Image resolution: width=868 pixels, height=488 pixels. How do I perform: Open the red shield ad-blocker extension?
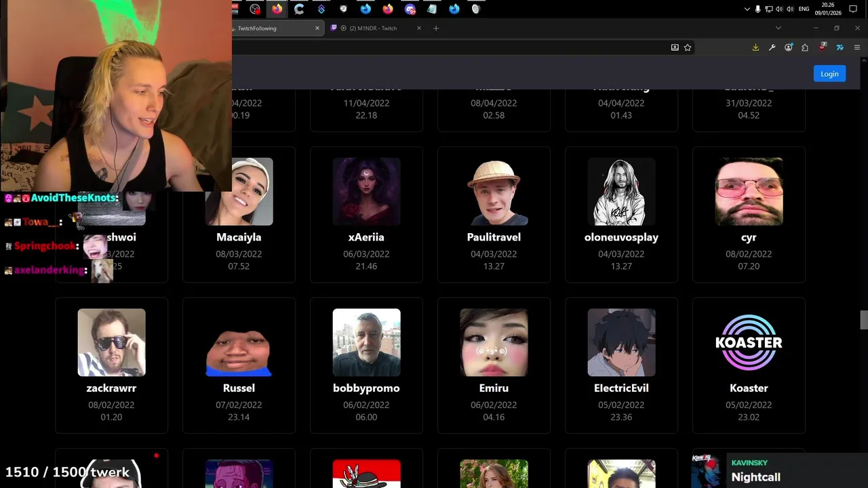(823, 47)
